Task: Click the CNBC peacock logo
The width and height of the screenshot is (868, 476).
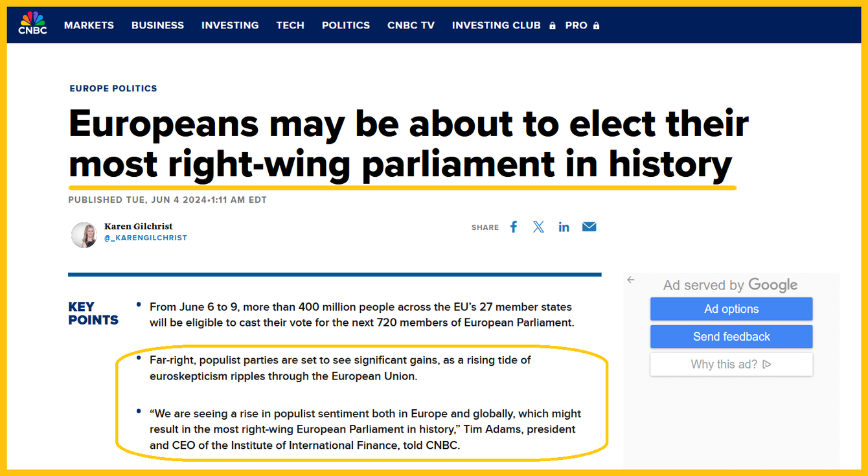Action: (x=32, y=23)
